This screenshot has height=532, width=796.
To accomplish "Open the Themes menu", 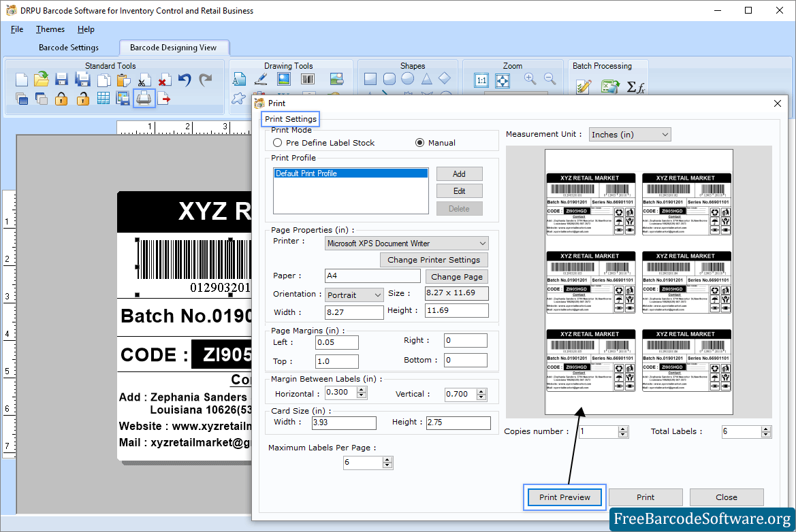I will tap(50, 29).
